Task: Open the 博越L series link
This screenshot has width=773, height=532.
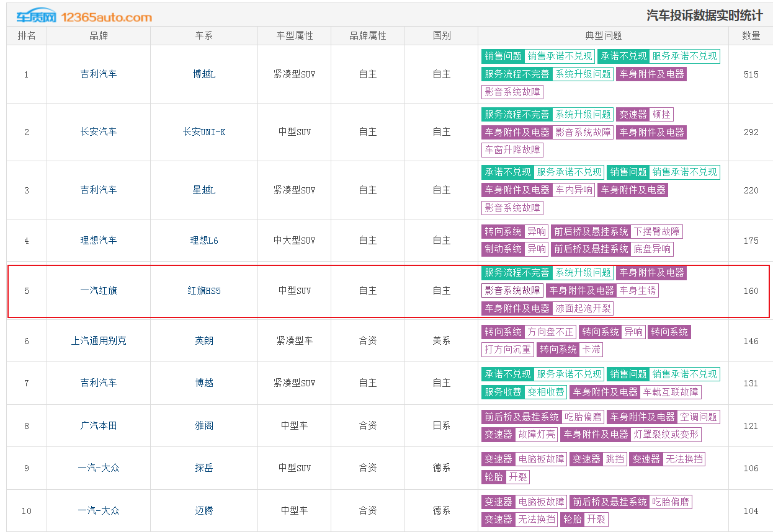Action: click(x=204, y=74)
